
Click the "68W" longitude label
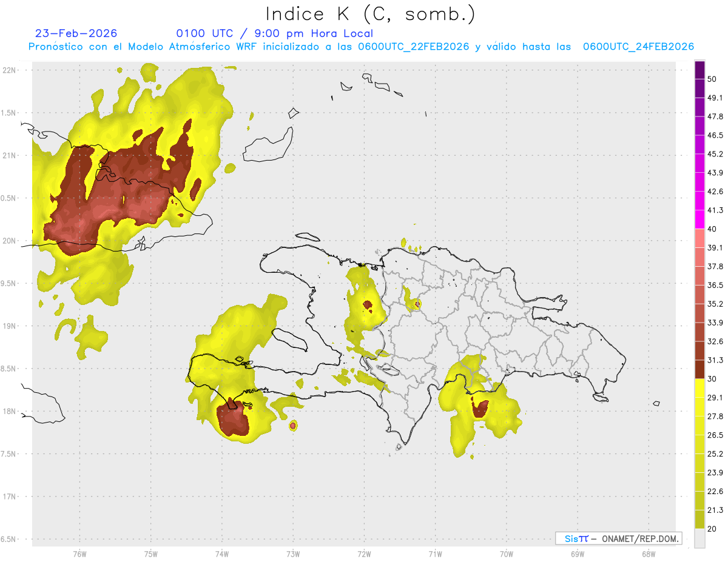(x=649, y=554)
